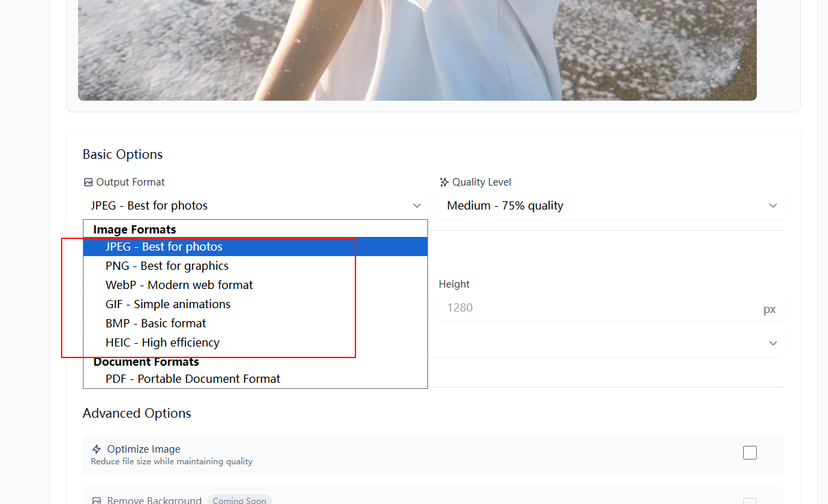This screenshot has width=828, height=504.
Task: Click the Remove Background image icon
Action: 97,501
